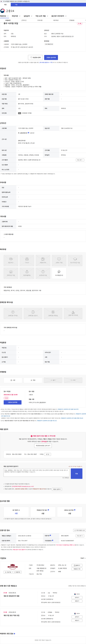This screenshot has height=644, width=86.
Task: Click the 고용24 입사지원 count info icon
Action: [x=75, y=510]
